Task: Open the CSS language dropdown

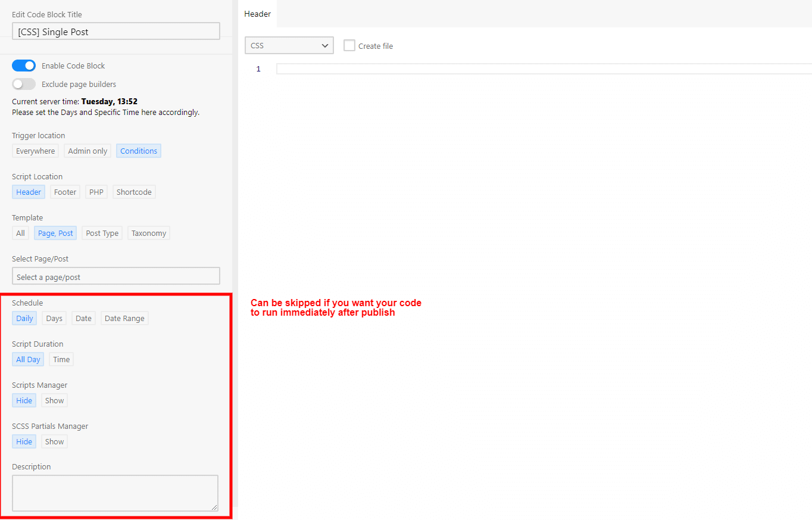Action: pos(289,46)
